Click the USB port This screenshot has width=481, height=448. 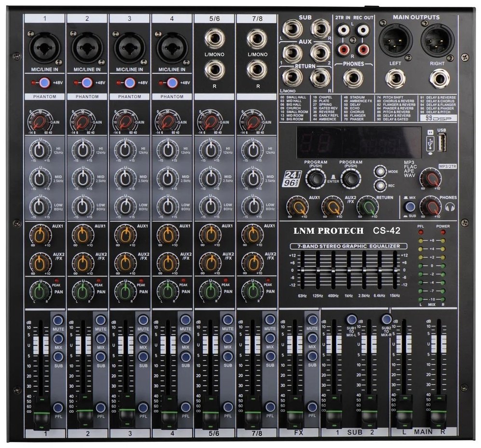click(x=441, y=143)
